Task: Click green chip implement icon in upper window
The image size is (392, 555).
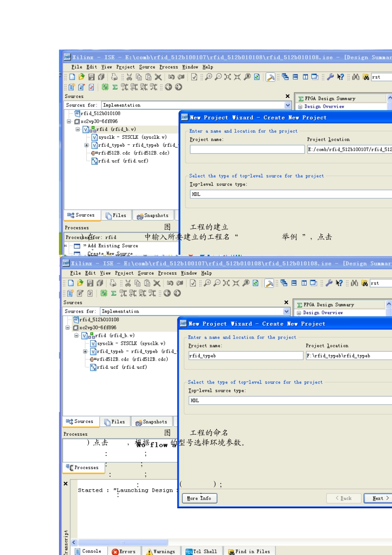Action: point(105,87)
